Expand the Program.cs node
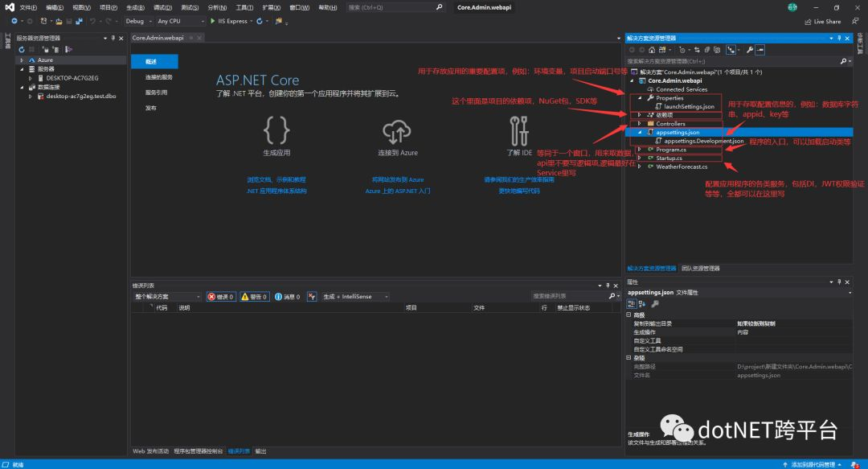The image size is (868, 469). [640, 150]
